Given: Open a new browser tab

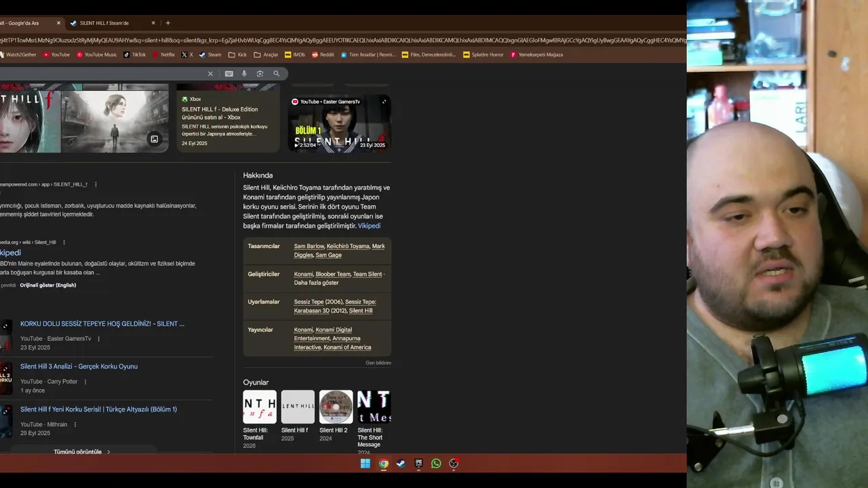Looking at the screenshot, I should pos(168,23).
